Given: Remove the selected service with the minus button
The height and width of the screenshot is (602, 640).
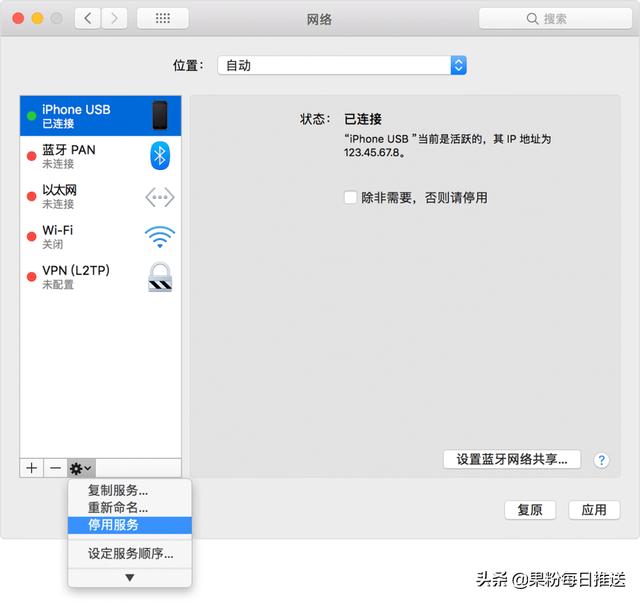Looking at the screenshot, I should pyautogui.click(x=55, y=468).
